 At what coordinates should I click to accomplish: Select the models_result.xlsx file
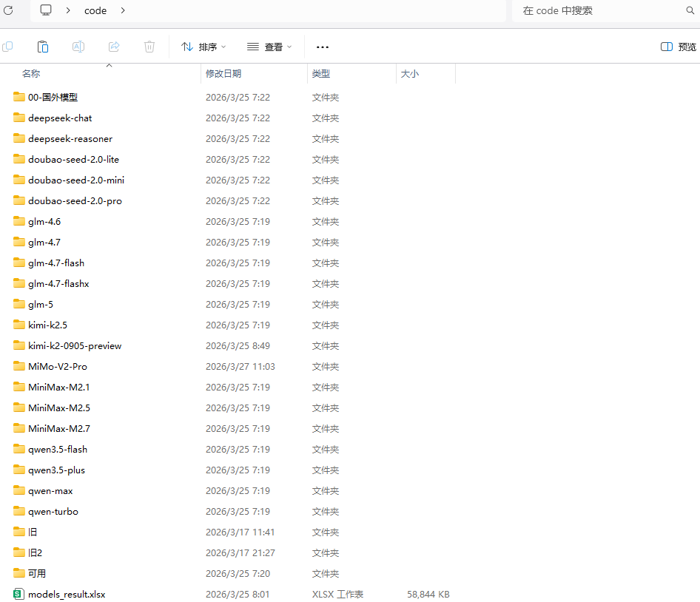pyautogui.click(x=67, y=595)
